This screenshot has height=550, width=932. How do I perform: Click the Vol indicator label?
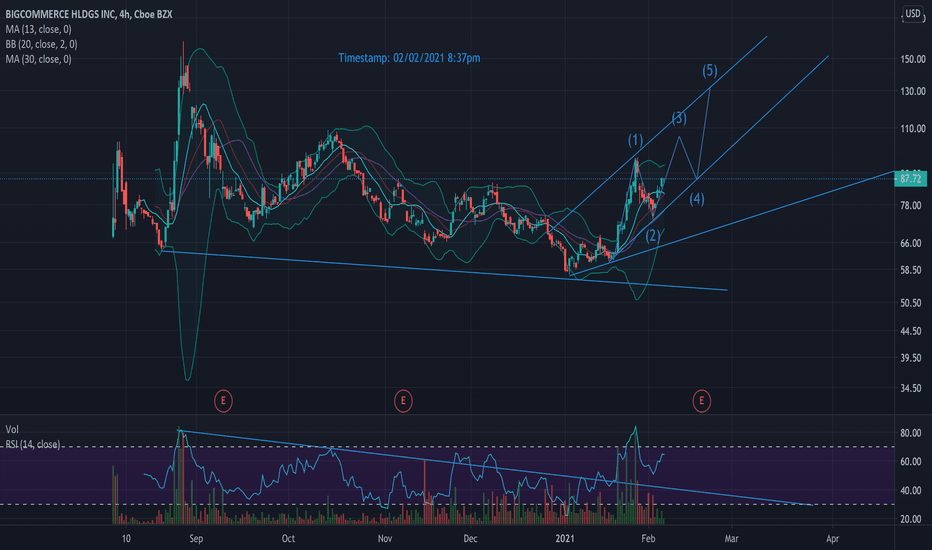click(12, 429)
